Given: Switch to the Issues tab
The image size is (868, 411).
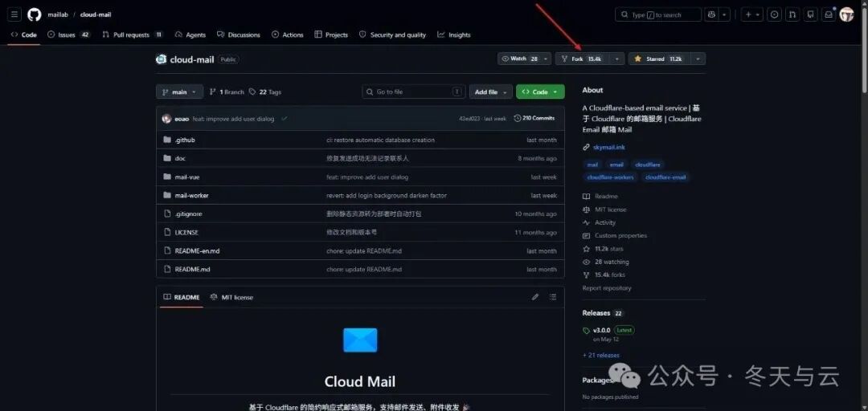Looking at the screenshot, I should [x=69, y=35].
